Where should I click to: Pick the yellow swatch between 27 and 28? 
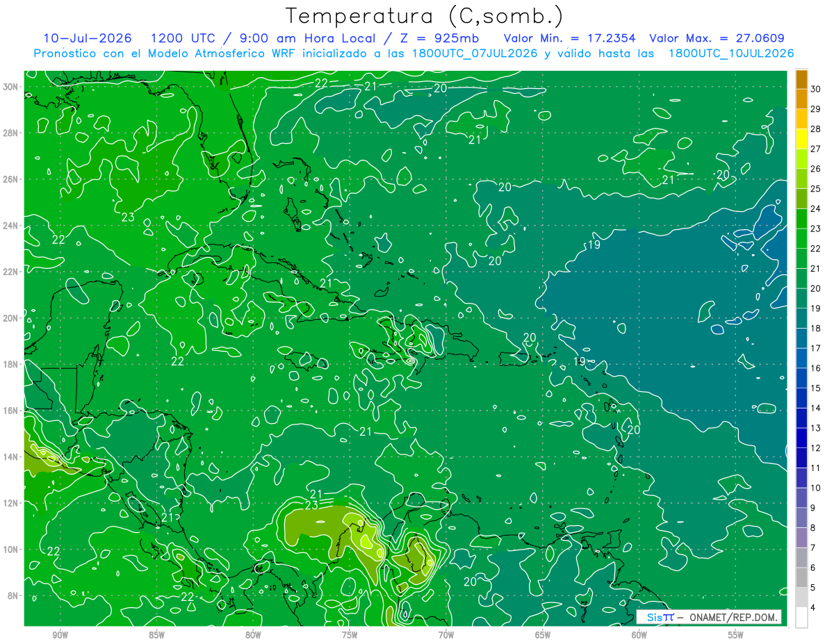[801, 139]
